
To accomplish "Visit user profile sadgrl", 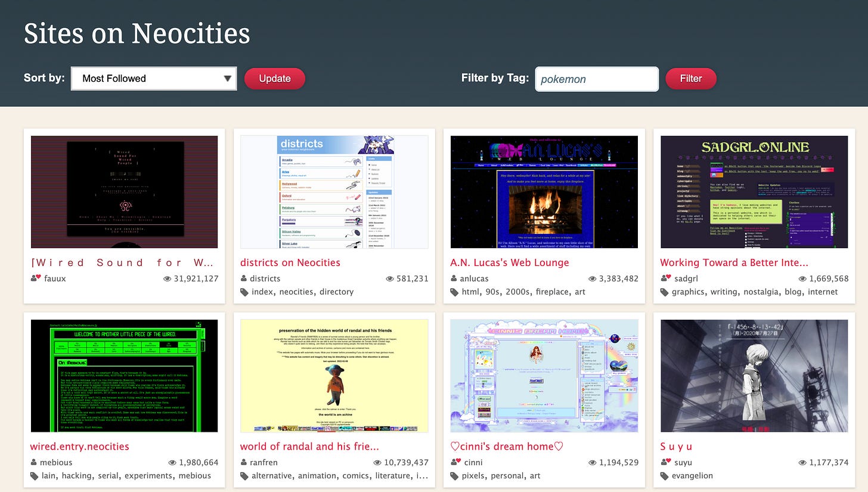I will 686,279.
